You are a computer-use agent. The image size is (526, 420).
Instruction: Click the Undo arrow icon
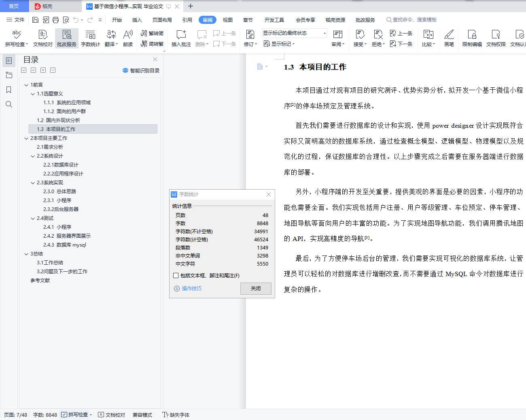point(76,20)
